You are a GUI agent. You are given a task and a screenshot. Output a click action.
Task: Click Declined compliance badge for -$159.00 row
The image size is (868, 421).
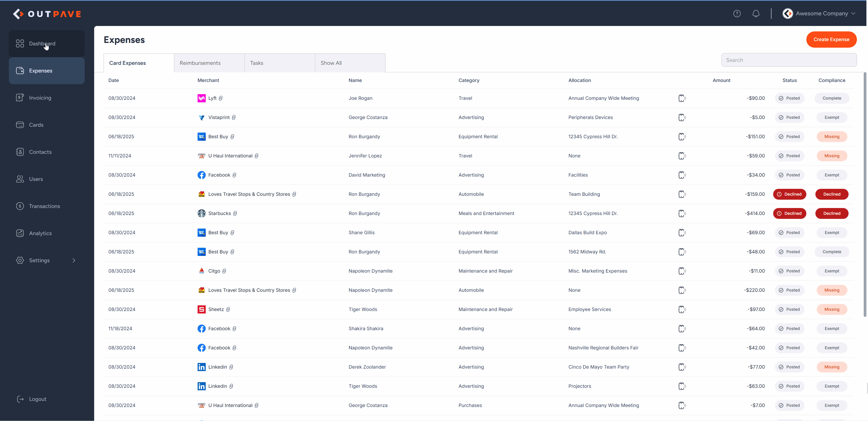tap(832, 194)
